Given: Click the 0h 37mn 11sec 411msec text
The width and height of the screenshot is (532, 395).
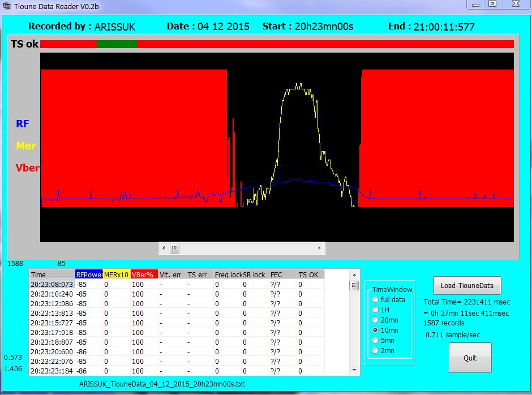Looking at the screenshot, I should (x=466, y=313).
